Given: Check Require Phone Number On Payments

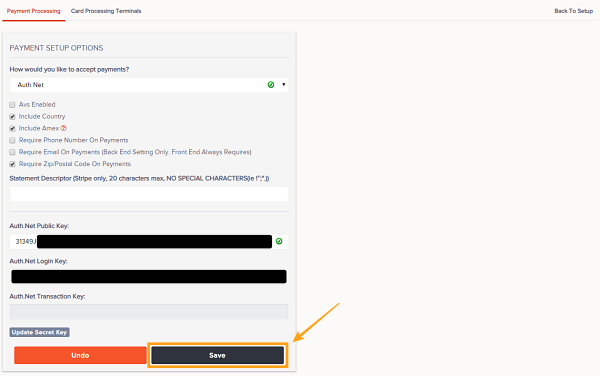Looking at the screenshot, I should [12, 140].
